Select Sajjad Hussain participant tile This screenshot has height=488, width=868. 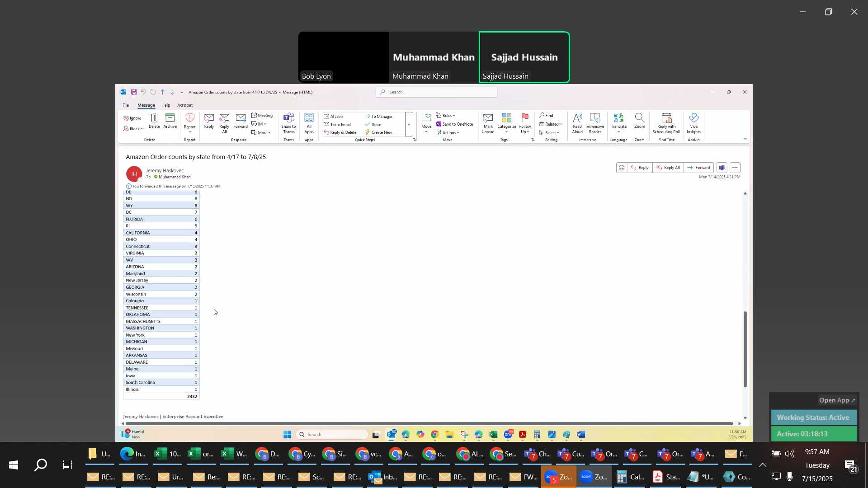[x=524, y=57]
